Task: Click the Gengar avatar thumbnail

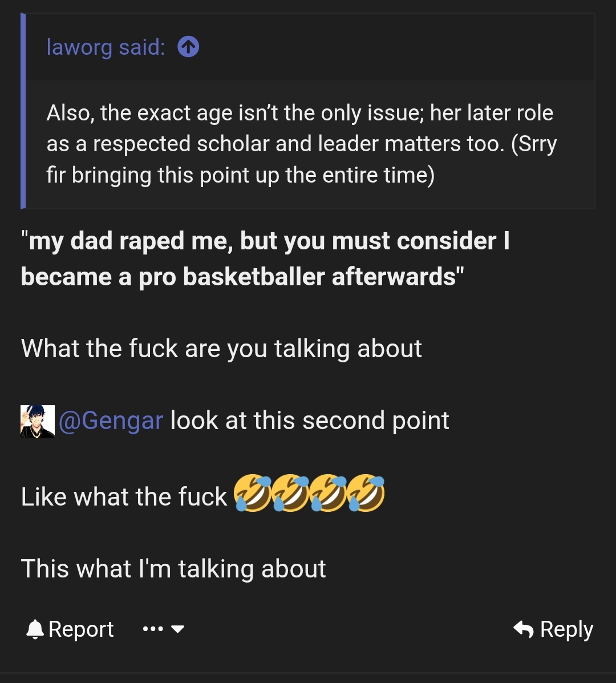Action: click(x=38, y=421)
